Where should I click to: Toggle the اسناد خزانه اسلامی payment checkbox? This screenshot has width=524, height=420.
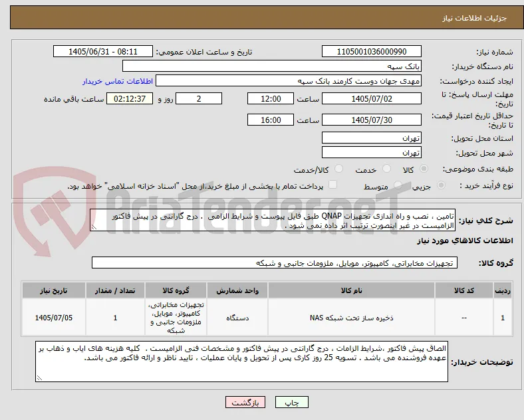coord(333,185)
